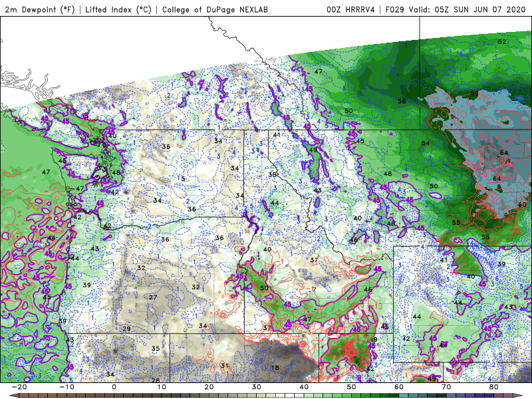Click the dewpoint value 54 on the map
The image size is (532, 399).
[x=426, y=143]
